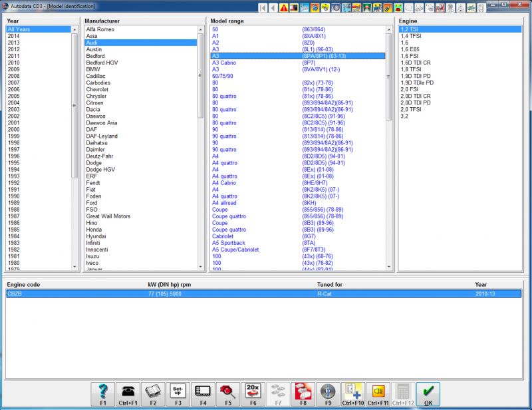Select manufacturer Hyundai
532x410 pixels.
click(140, 236)
